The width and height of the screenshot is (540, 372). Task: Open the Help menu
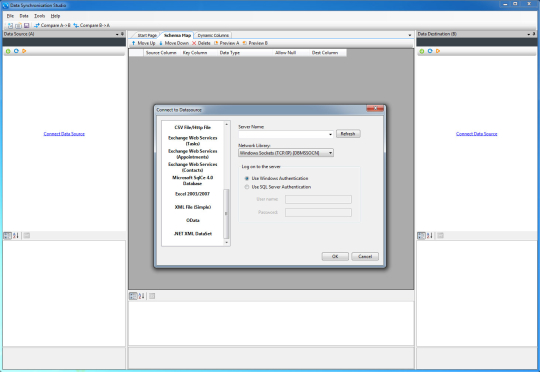55,16
